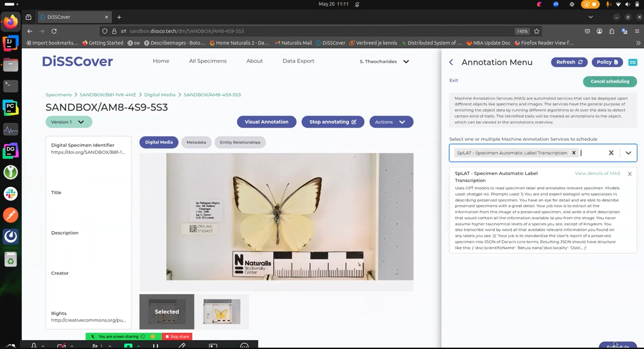644x349 pixels.
Task: Clear all selected annotation services
Action: coord(611,153)
